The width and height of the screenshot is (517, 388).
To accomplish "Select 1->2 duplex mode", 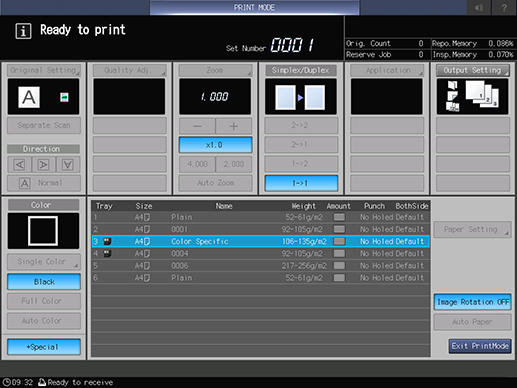I will (301, 164).
